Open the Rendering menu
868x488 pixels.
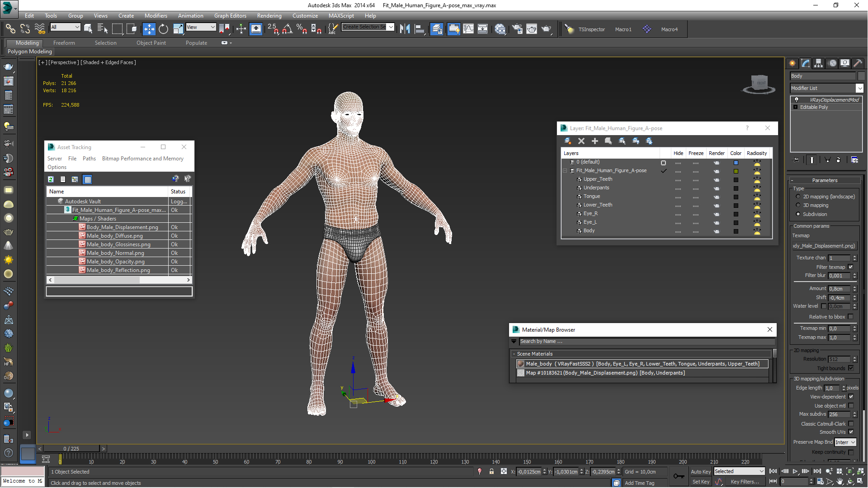click(269, 16)
